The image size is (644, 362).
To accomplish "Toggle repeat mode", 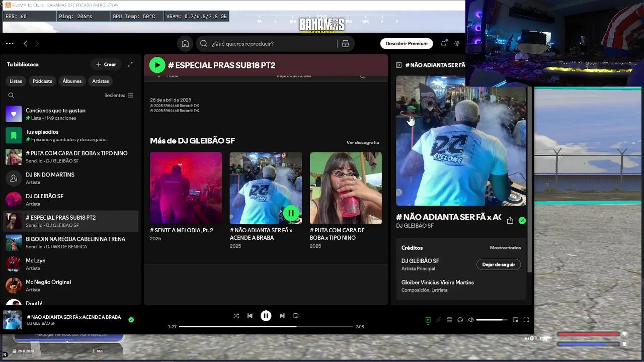I will click(296, 316).
